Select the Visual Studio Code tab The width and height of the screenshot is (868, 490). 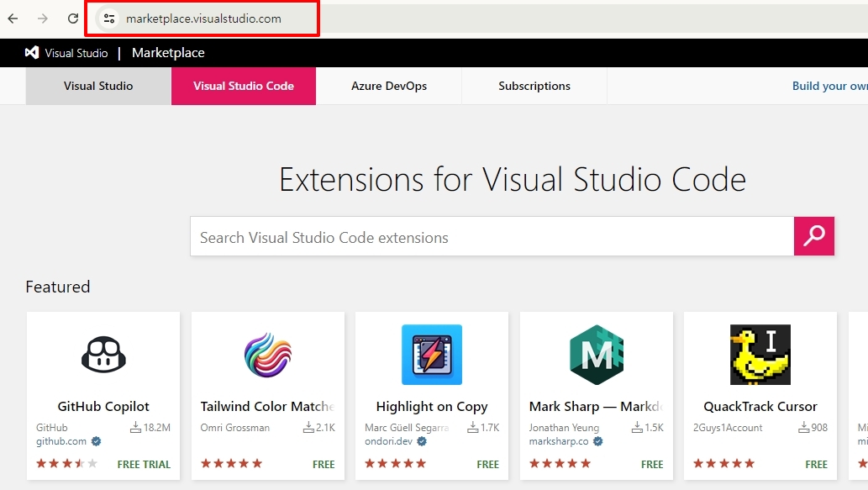(x=244, y=86)
